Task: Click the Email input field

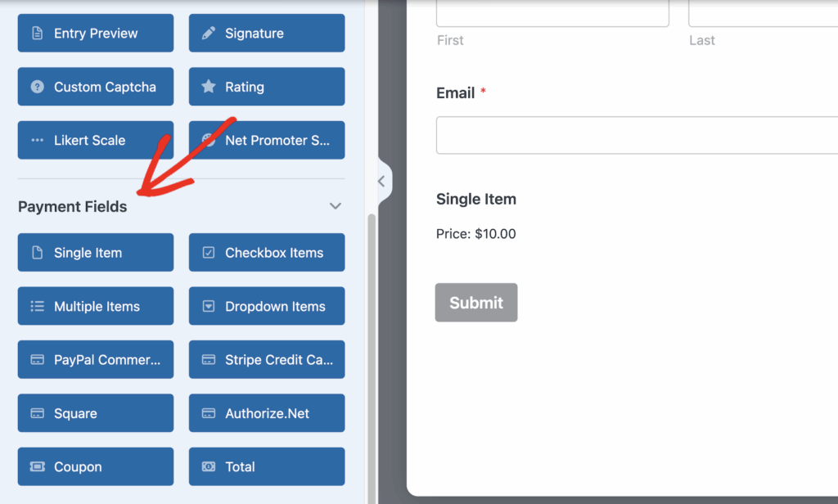Action: [637, 135]
